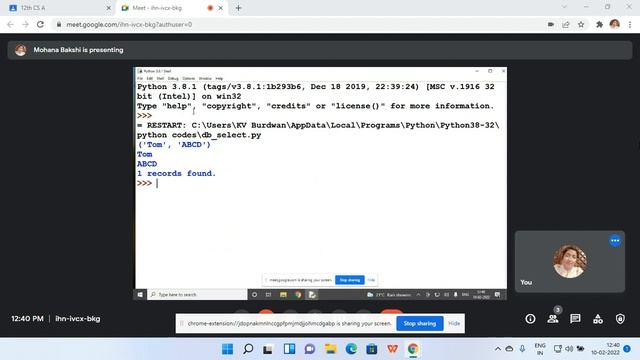Click Chrome icon in presented Windows 10 taskbar
This screenshot has width=640, height=360.
(298, 294)
